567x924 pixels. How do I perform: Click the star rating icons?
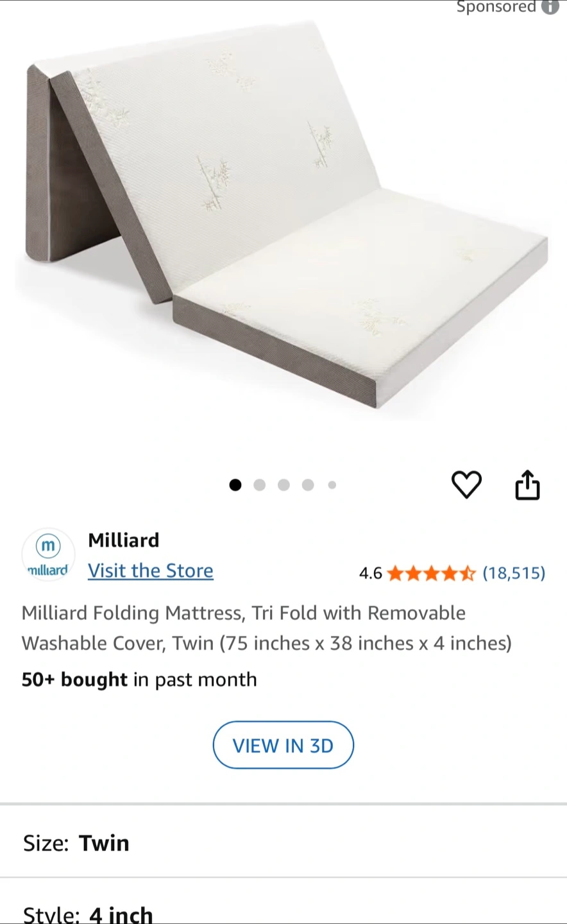pyautogui.click(x=431, y=573)
